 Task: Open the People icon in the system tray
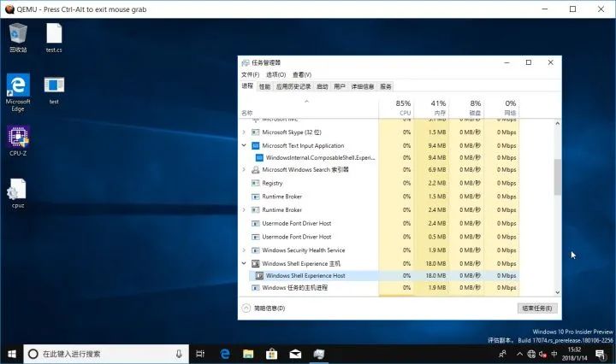point(502,355)
